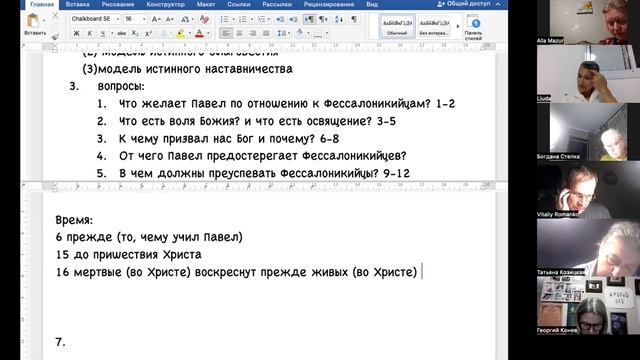This screenshot has width=640, height=360.
Task: Toggle superscript X² formatting
Action: 149,33
